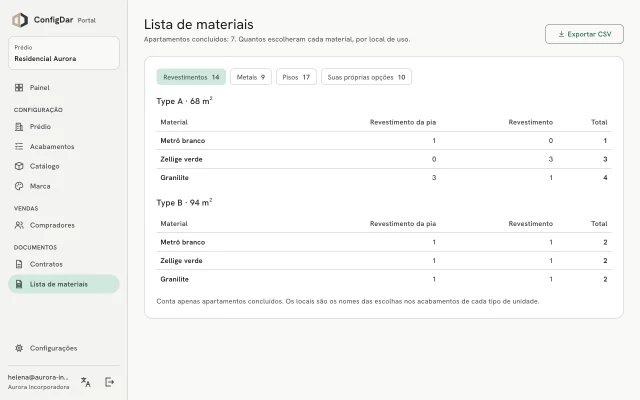Log out using the exit icon

click(109, 382)
